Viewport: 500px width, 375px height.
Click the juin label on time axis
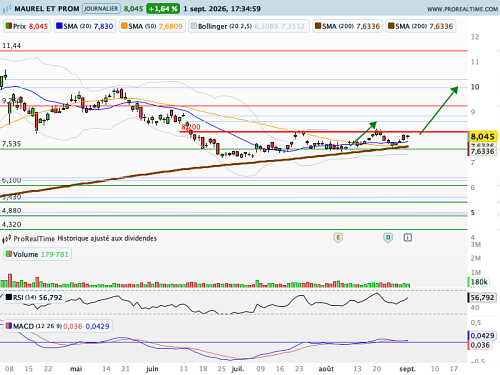coord(152,369)
